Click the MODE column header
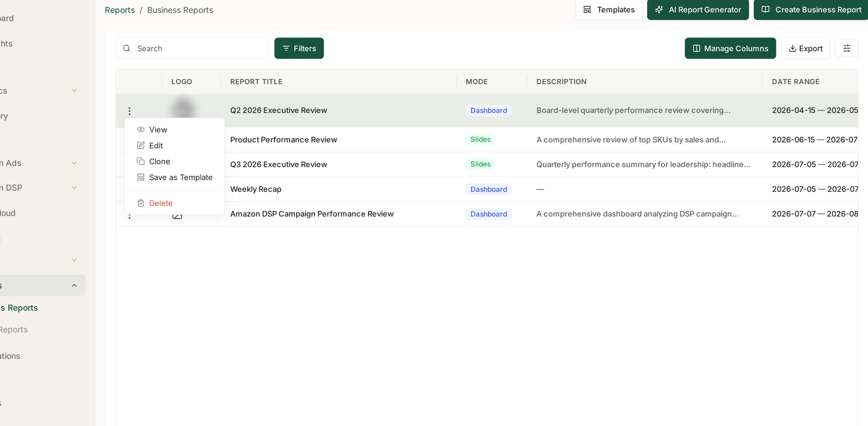This screenshot has height=426, width=868. tap(476, 82)
